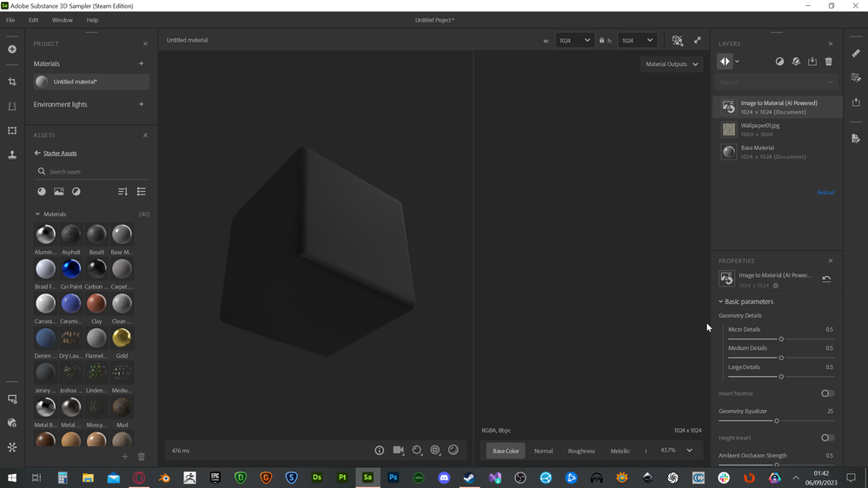Collapse the Basic parameters section
868x488 pixels.
pos(720,301)
